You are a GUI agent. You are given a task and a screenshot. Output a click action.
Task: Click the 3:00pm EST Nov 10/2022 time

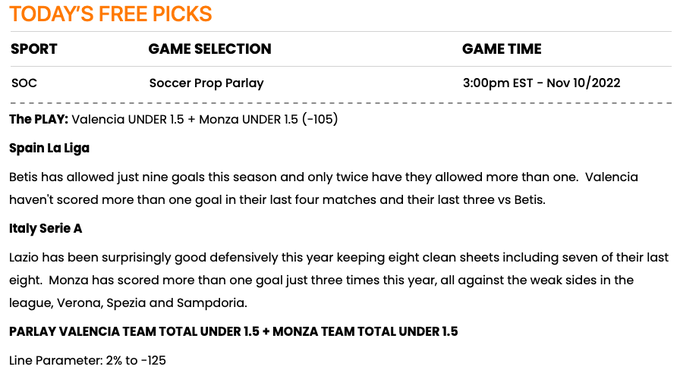[x=542, y=83]
